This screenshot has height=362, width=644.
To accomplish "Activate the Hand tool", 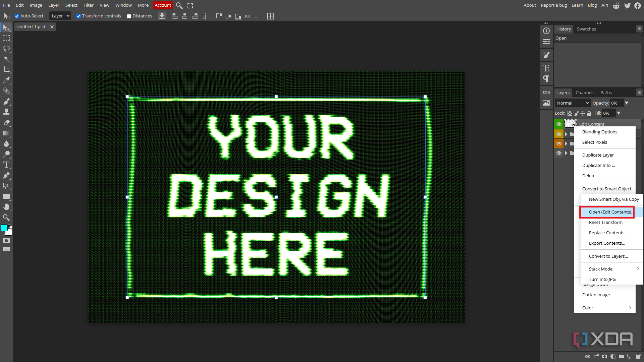I will pos(6,207).
